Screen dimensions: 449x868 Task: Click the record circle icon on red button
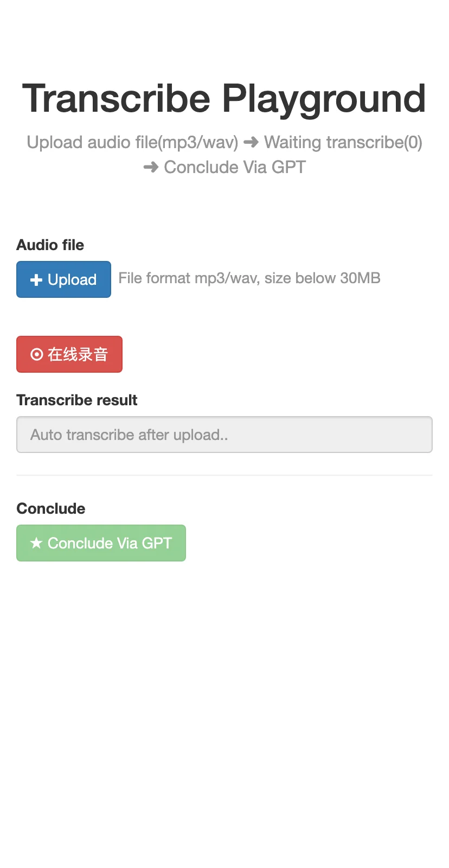click(x=36, y=355)
